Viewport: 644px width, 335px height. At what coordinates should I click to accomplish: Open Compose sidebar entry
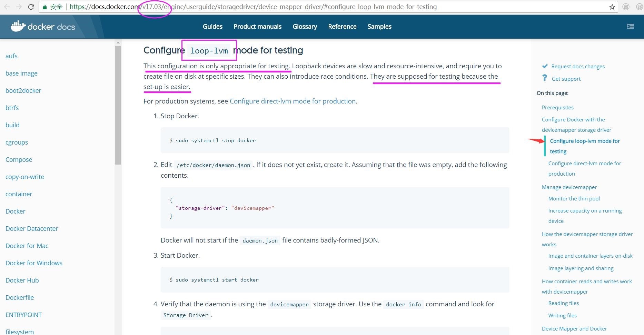[x=19, y=159]
